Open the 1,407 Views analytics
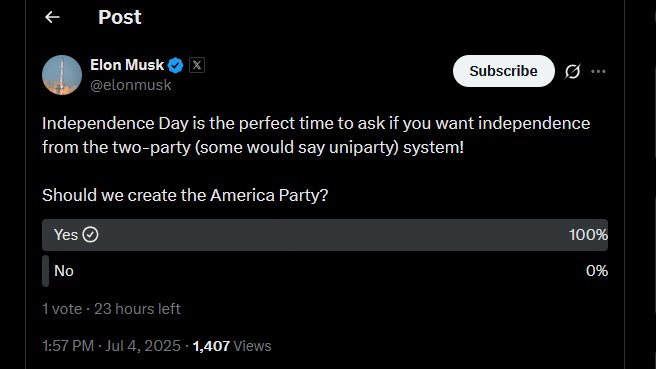 click(232, 346)
